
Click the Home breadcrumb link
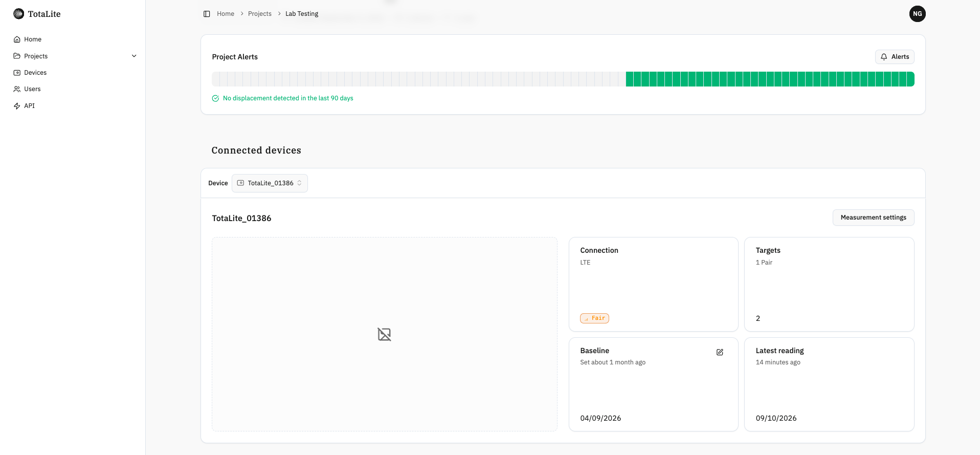[x=226, y=14]
